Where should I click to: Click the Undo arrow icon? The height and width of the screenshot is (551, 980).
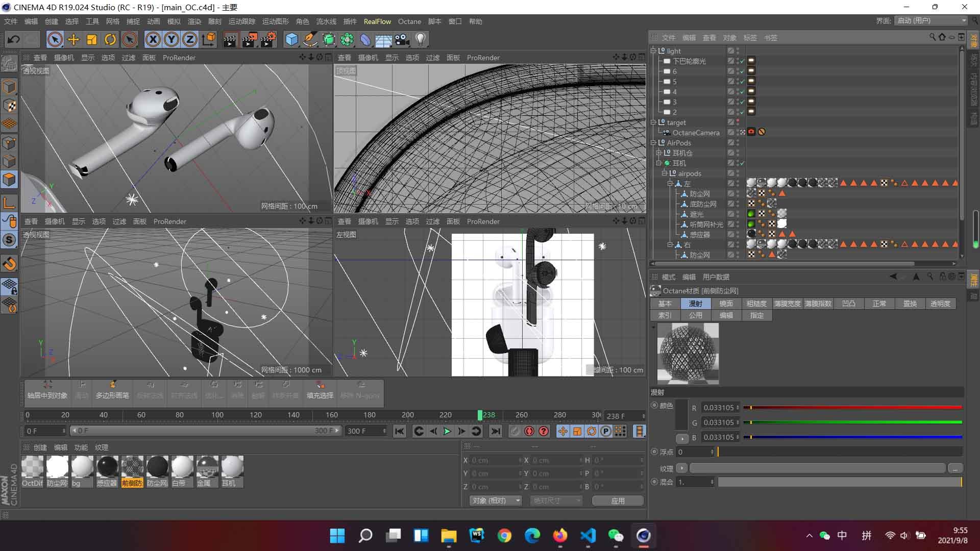(14, 39)
